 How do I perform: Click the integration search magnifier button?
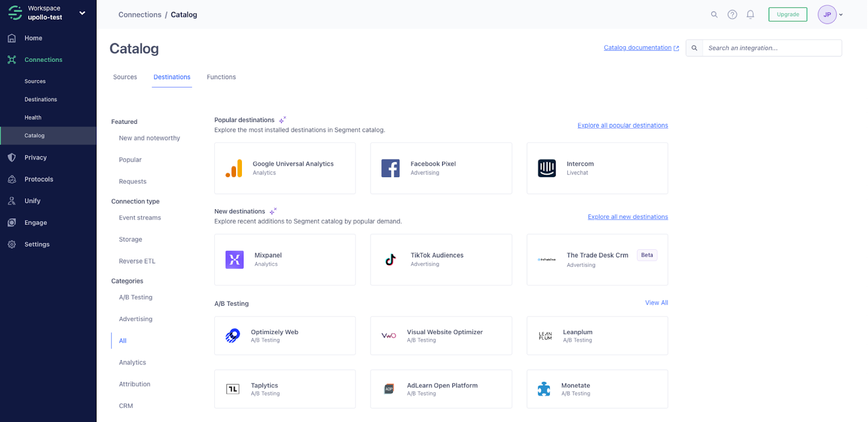point(694,48)
